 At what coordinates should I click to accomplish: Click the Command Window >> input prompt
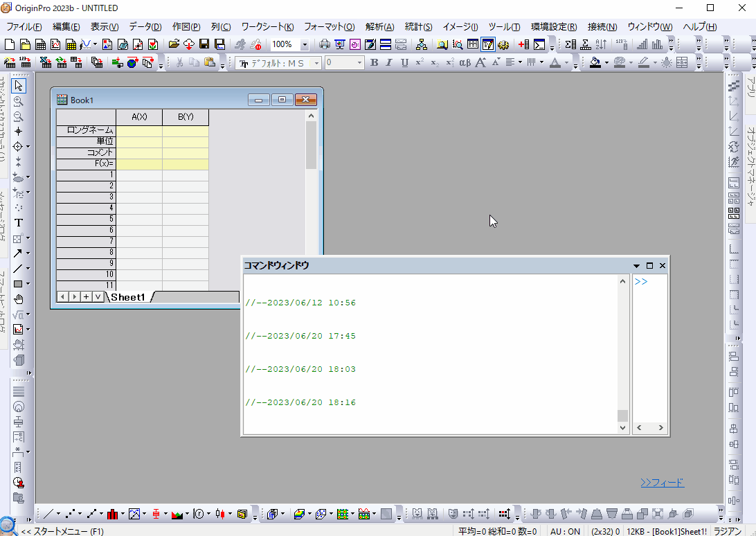click(641, 282)
